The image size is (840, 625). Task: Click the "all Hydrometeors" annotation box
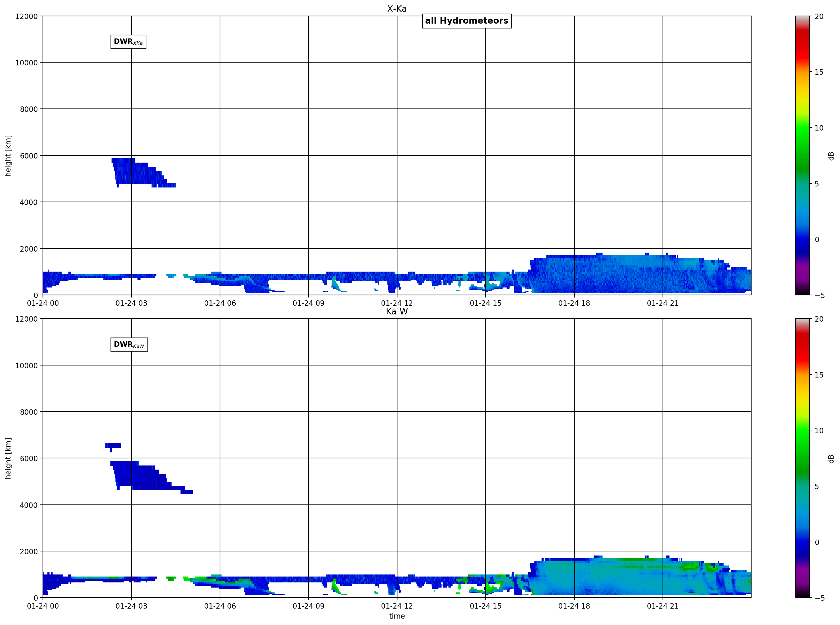point(466,21)
